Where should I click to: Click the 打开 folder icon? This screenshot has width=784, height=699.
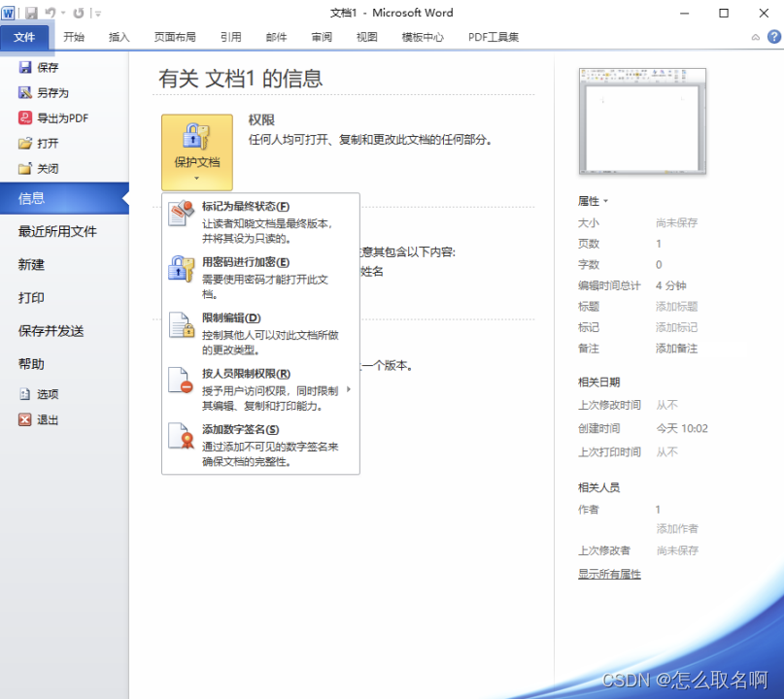tap(25, 144)
